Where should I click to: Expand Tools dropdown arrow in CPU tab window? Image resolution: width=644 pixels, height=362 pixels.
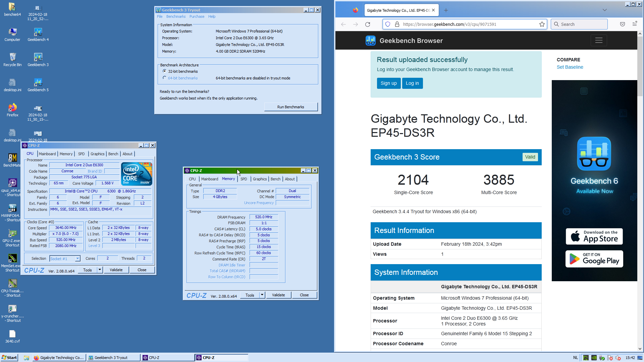(x=100, y=270)
